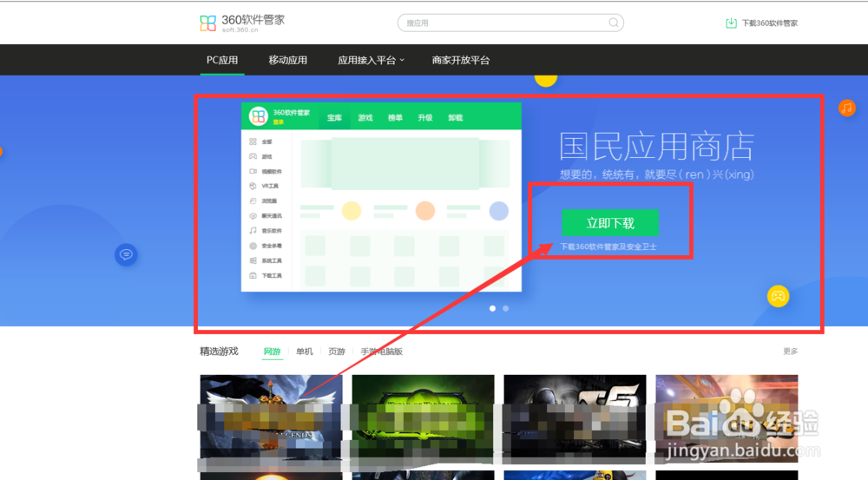Click the shield disc icon beside 安全杀毒
The image size is (868, 480).
(253, 246)
